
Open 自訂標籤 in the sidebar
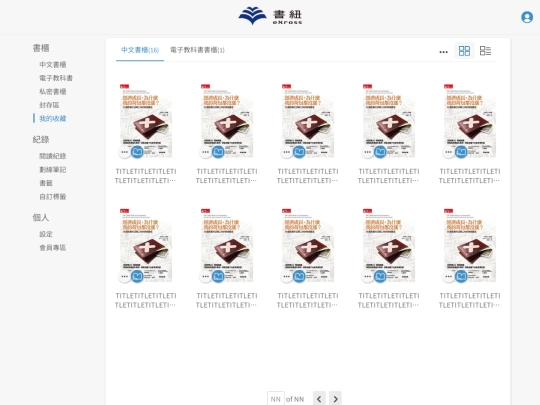[x=53, y=197]
